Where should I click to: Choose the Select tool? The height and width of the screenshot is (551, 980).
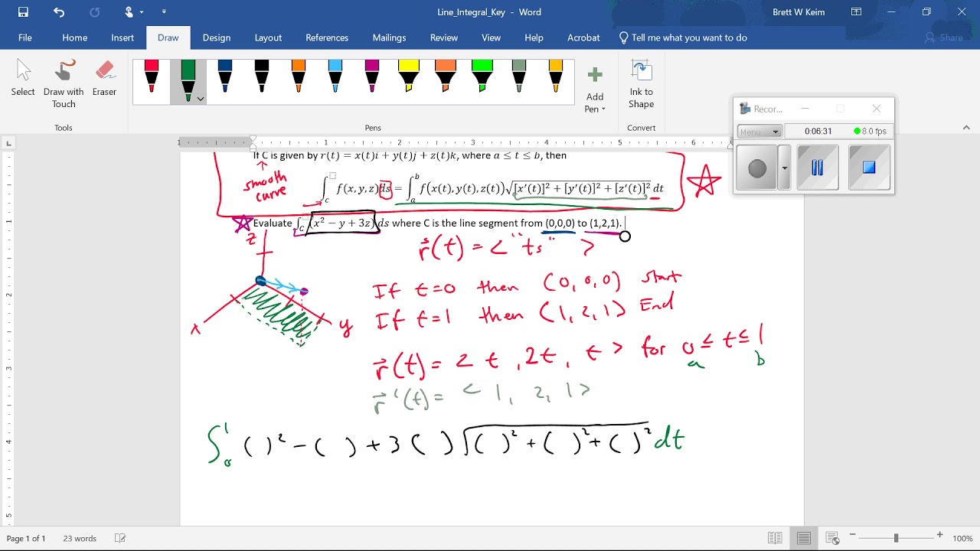pos(23,79)
